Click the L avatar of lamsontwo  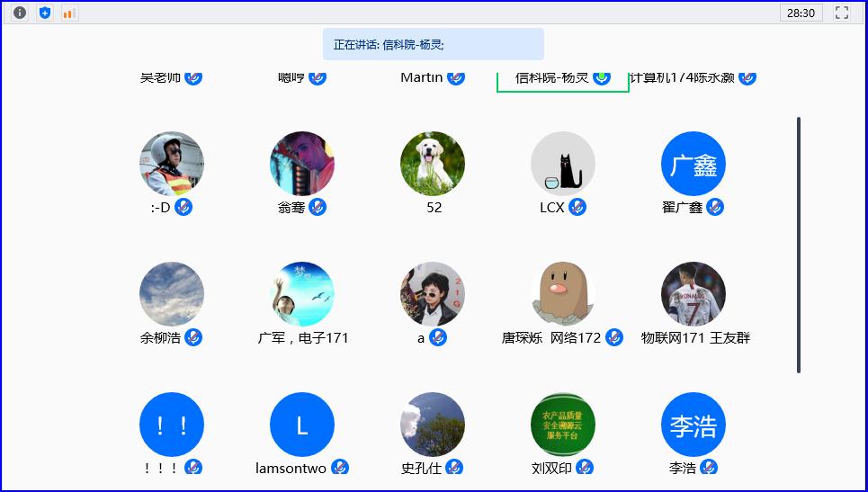pos(302,425)
